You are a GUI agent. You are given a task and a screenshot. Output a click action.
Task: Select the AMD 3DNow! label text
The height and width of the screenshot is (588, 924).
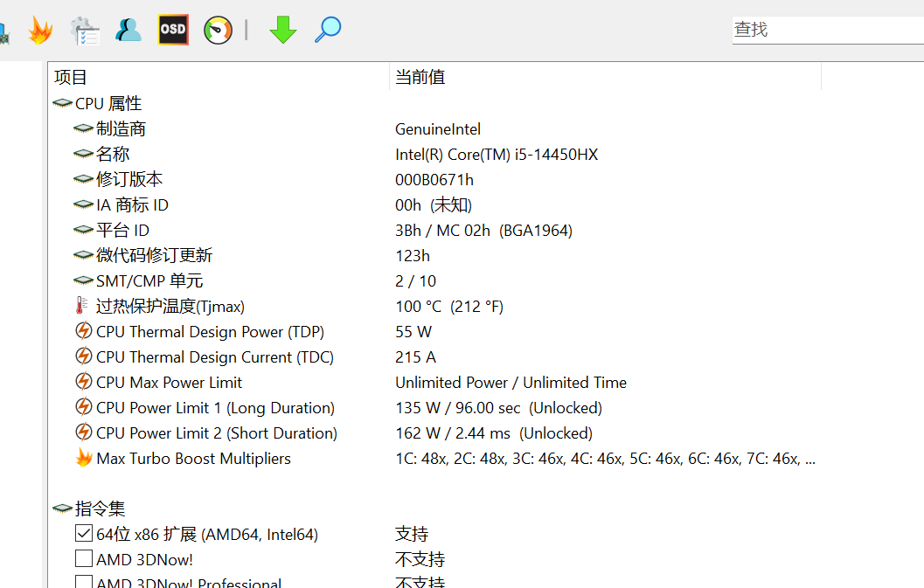pyautogui.click(x=144, y=560)
